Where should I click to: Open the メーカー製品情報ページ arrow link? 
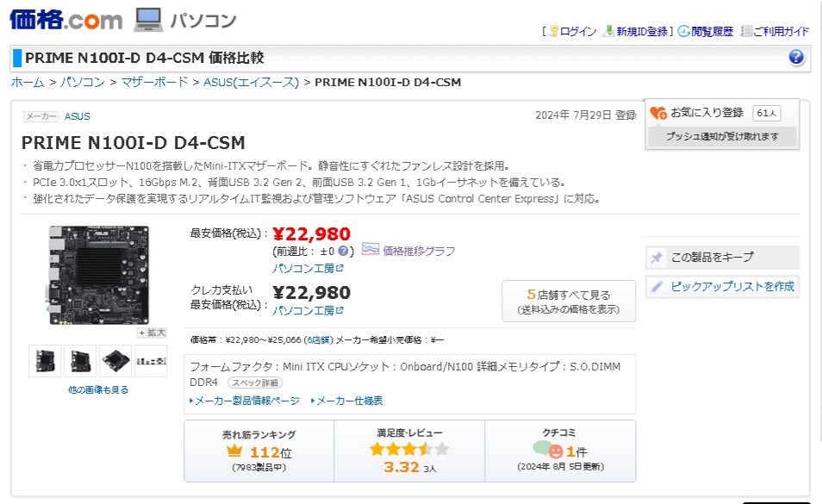pos(245,401)
